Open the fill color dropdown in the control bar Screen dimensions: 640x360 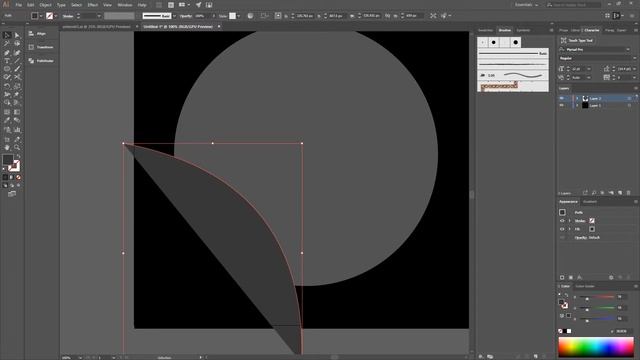(x=41, y=16)
